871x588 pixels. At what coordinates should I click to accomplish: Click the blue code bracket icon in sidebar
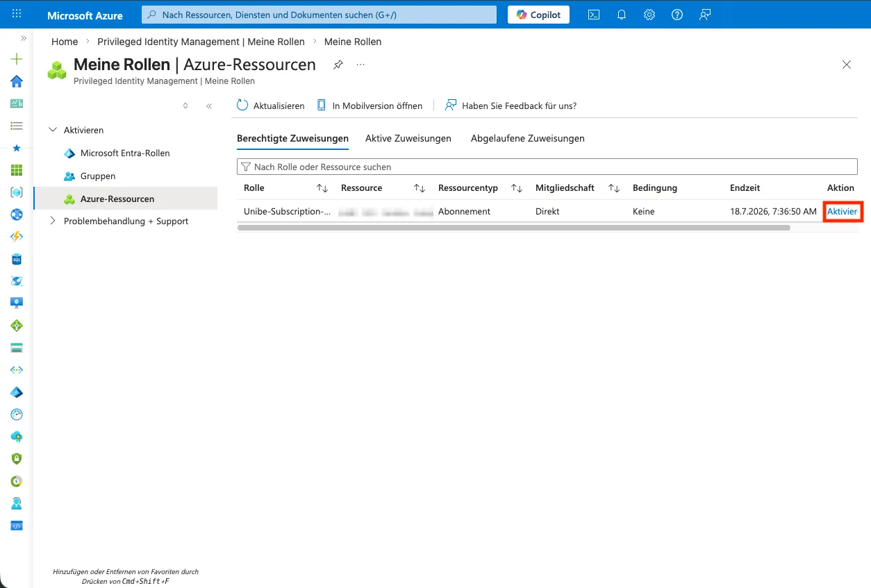coord(17,526)
